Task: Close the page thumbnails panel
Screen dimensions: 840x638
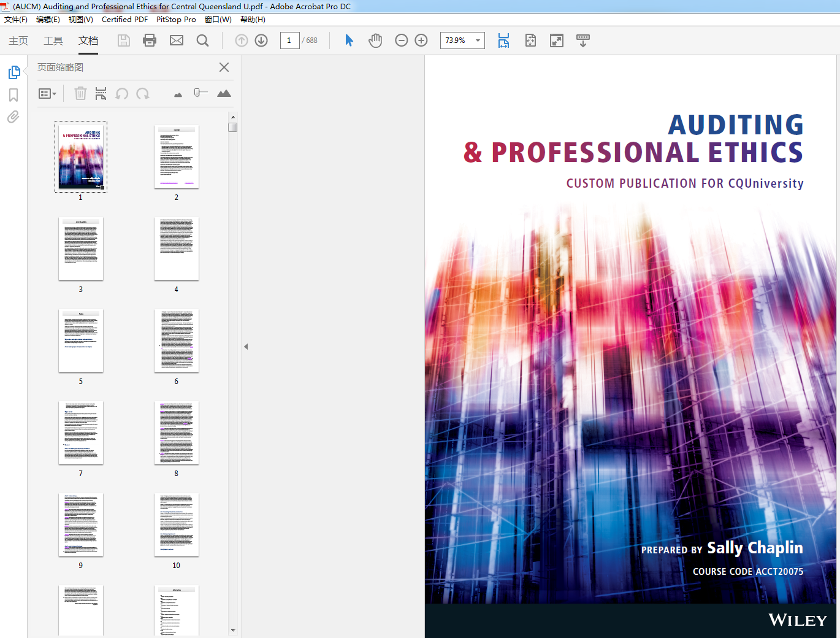Action: click(x=224, y=67)
